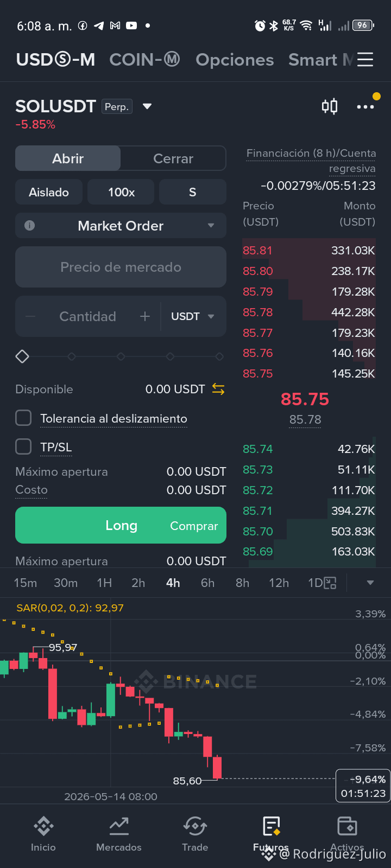Change the 100x leverage button
This screenshot has width=391, height=868.
[121, 192]
